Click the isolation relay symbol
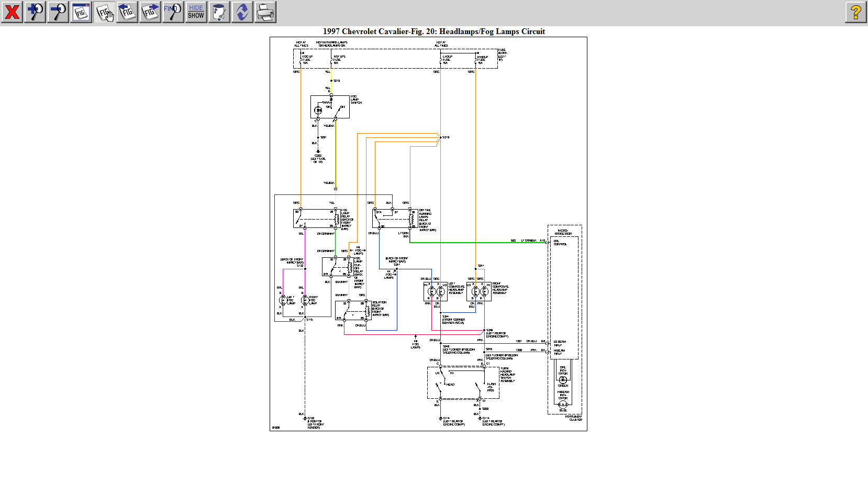This screenshot has height=480, width=868. 353,311
